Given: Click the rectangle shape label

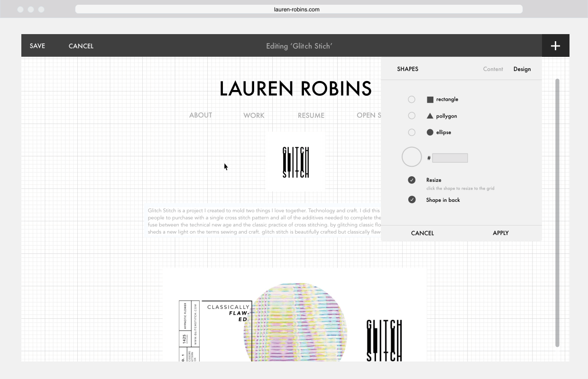Looking at the screenshot, I should [x=447, y=99].
